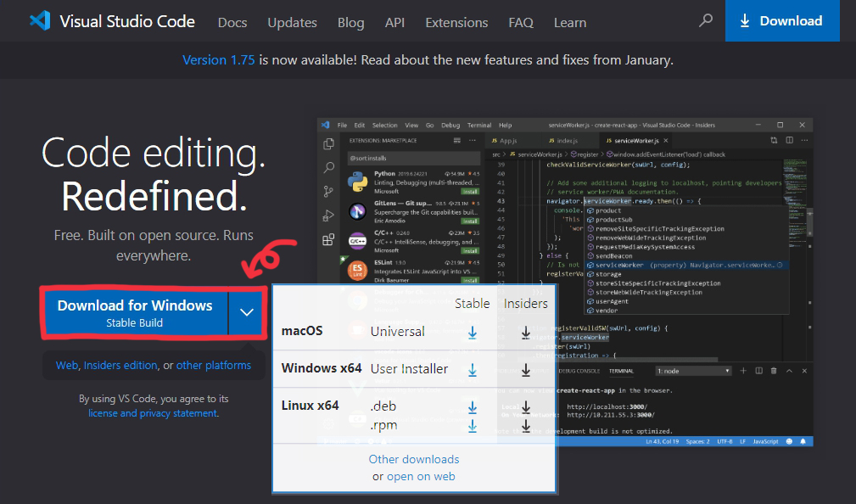This screenshot has width=856, height=504.
Task: Open the Web link under download button
Action: coord(67,366)
